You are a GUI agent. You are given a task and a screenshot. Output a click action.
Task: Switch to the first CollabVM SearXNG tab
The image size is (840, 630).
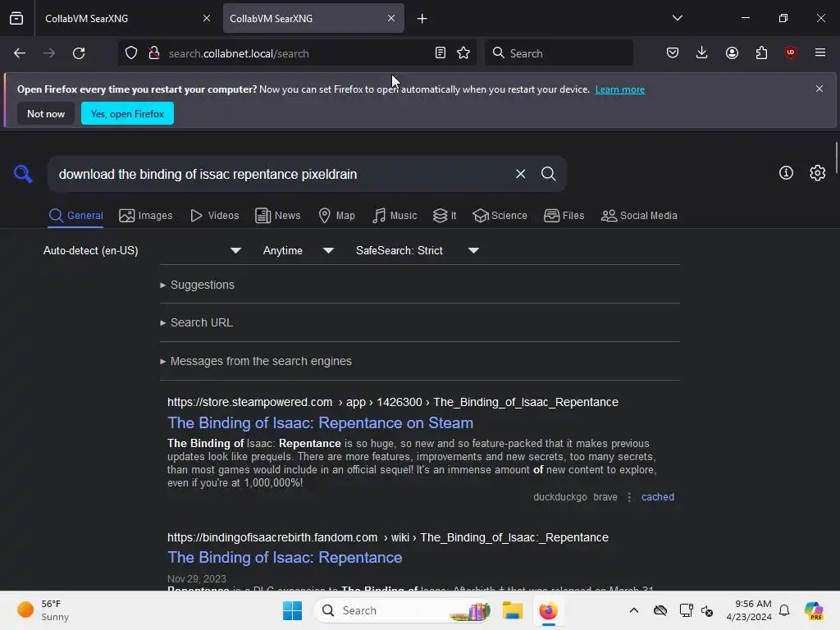click(x=124, y=19)
